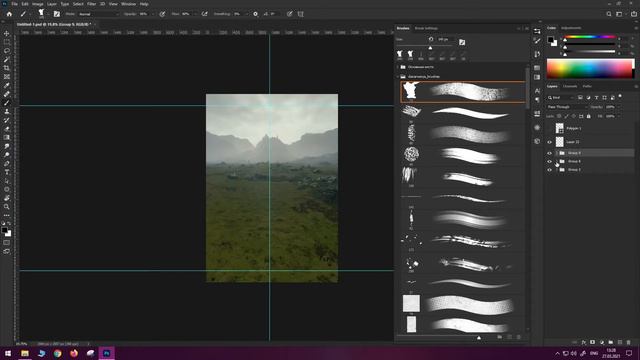The image size is (640, 360).
Task: Open the File menu
Action: [14, 4]
